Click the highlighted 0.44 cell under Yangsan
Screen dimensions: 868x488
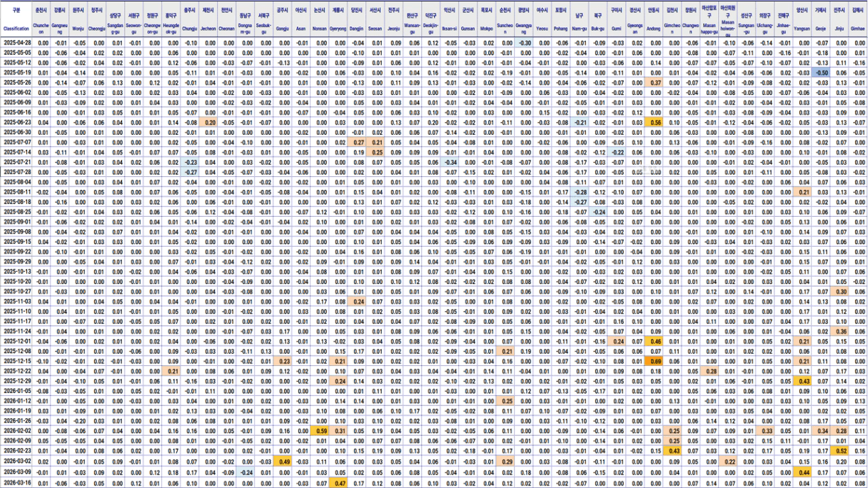(x=802, y=474)
